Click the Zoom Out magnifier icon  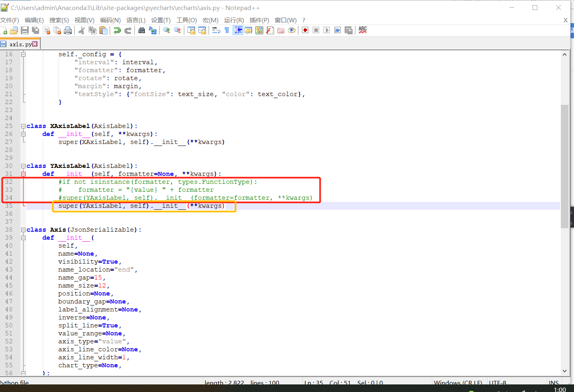pyautogui.click(x=177, y=30)
